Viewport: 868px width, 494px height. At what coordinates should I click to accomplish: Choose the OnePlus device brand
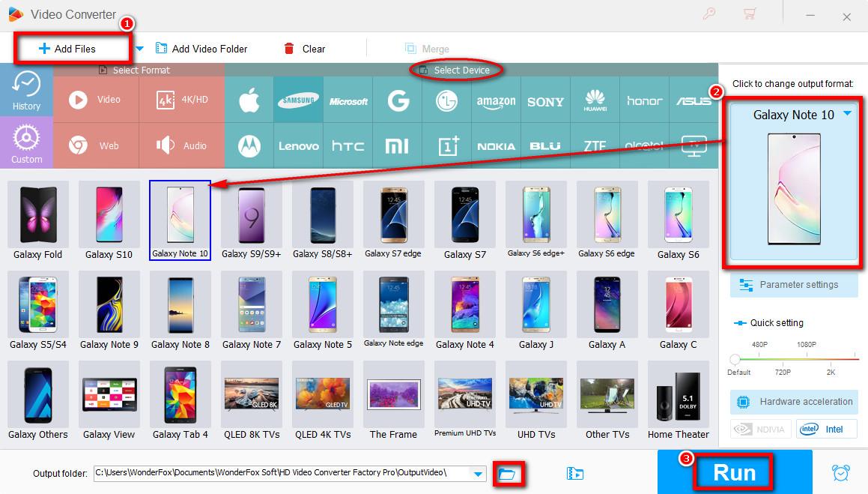(447, 146)
